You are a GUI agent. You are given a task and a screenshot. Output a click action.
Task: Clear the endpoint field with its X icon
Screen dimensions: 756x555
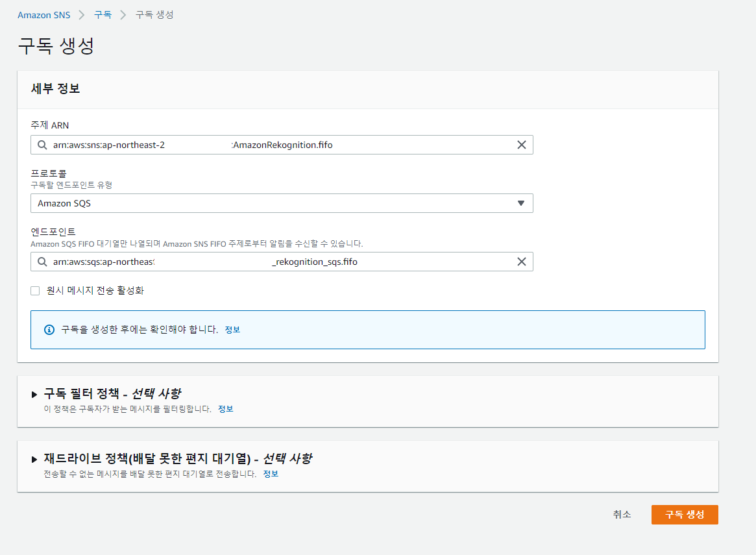click(x=521, y=262)
